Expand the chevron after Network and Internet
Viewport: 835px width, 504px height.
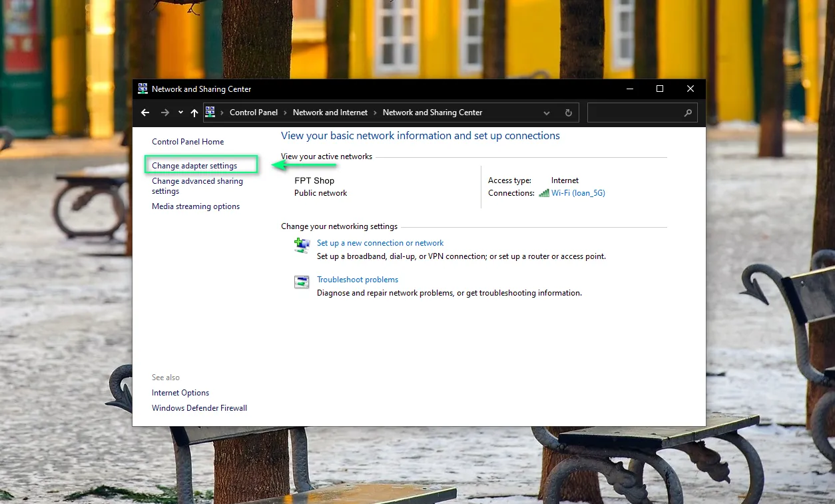[375, 113]
